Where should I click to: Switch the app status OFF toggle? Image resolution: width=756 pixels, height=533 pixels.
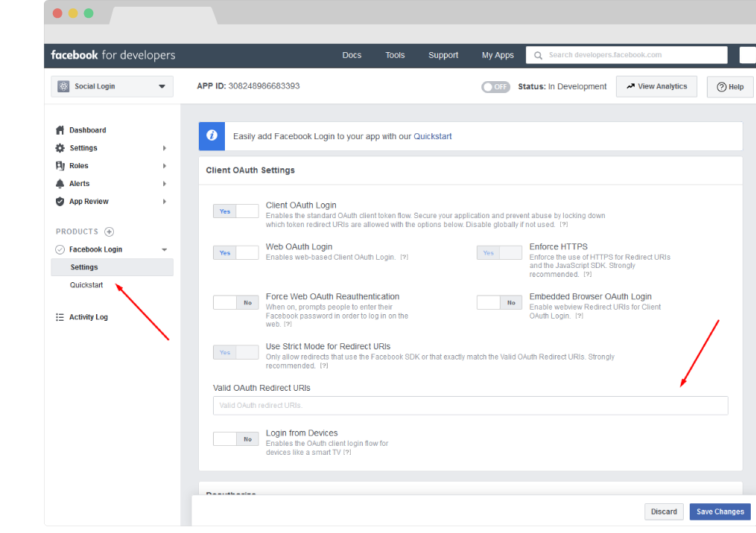pyautogui.click(x=495, y=86)
